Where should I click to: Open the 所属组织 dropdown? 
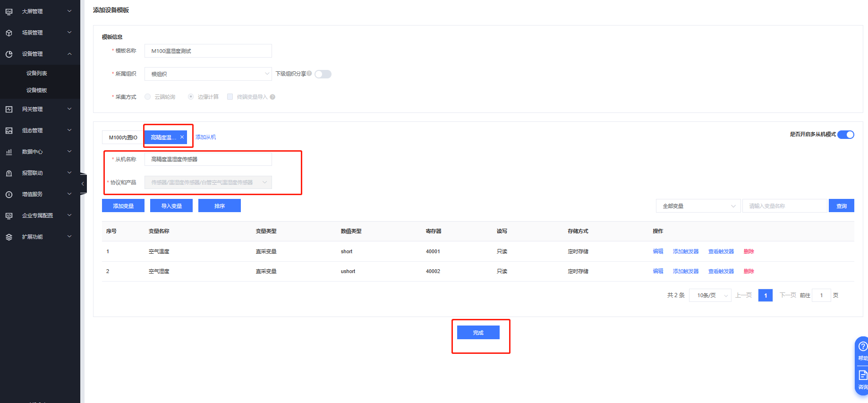[x=208, y=74]
